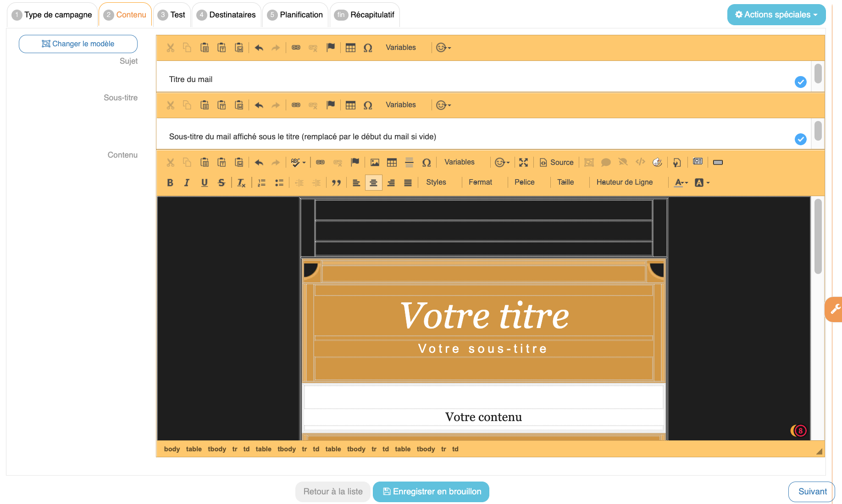Click the blockquote icon

coord(336,183)
